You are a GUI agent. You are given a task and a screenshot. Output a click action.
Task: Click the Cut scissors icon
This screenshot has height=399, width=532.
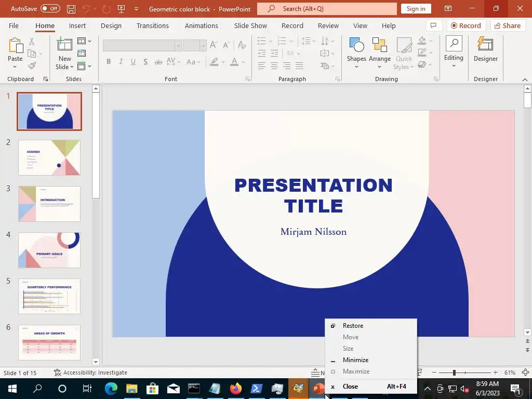point(32,42)
